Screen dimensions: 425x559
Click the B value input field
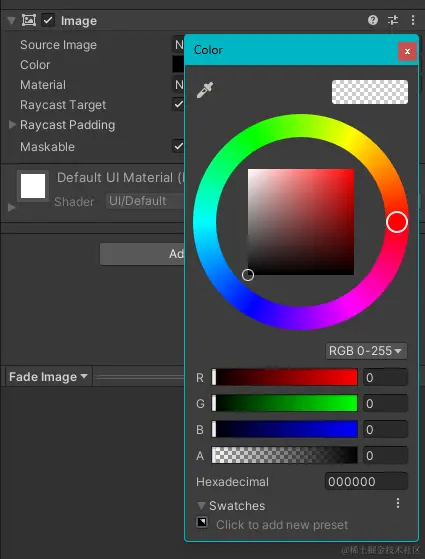(x=385, y=429)
